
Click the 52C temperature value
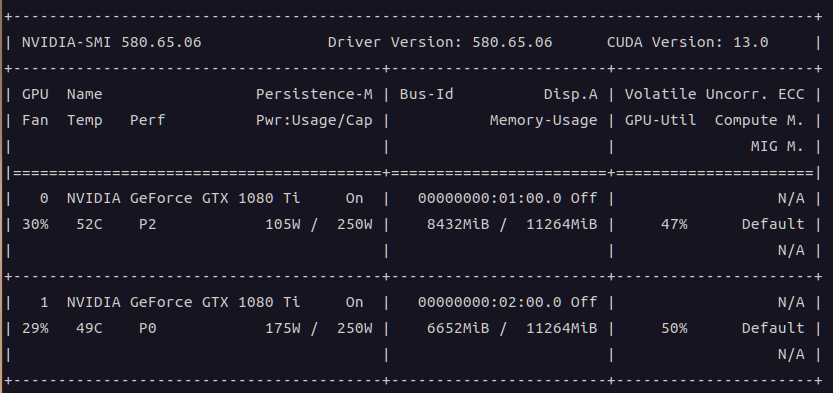89,224
